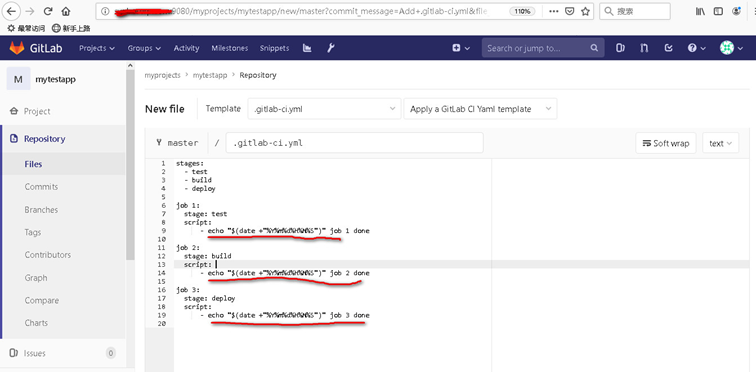The height and width of the screenshot is (372, 756).
Task: Open the instance statistics chart icon
Action: (x=307, y=48)
